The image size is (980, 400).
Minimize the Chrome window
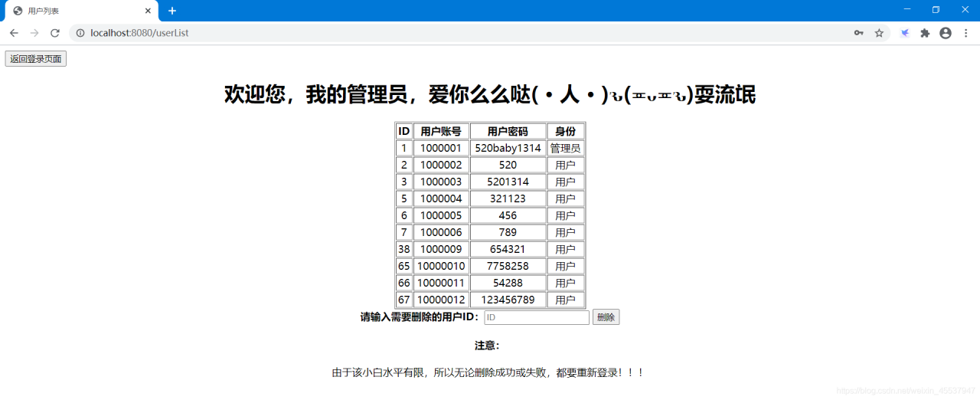pyautogui.click(x=907, y=9)
